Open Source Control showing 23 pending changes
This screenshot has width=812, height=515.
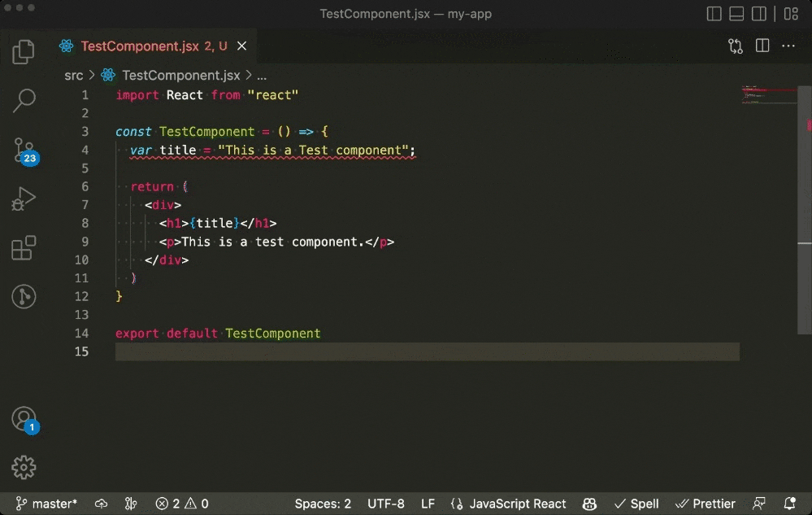[x=24, y=150]
